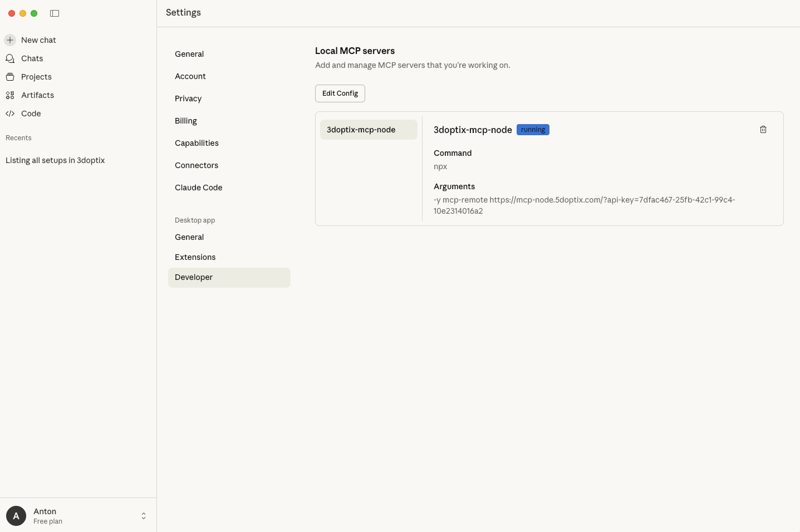Screen dimensions: 800x532
Task: Open Extensions under Desktop app
Action: tap(195, 257)
